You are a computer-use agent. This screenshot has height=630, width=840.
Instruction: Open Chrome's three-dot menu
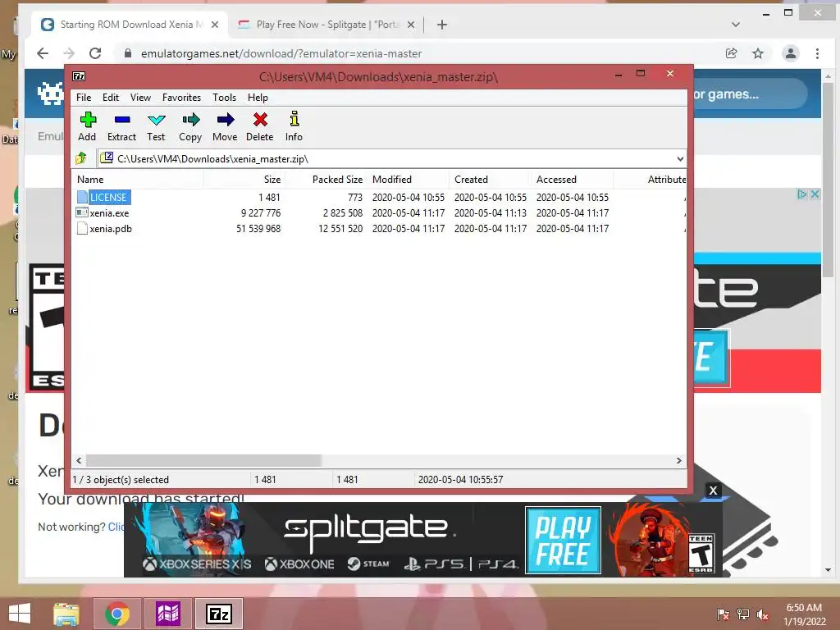tap(818, 53)
